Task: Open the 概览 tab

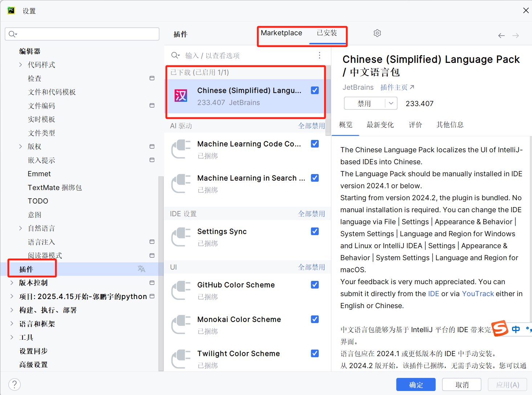Action: [x=346, y=125]
